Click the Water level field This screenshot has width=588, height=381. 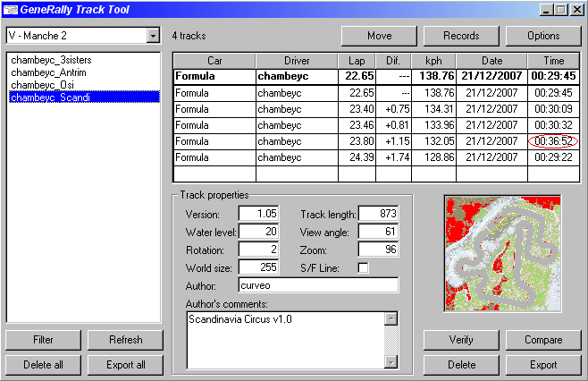258,232
